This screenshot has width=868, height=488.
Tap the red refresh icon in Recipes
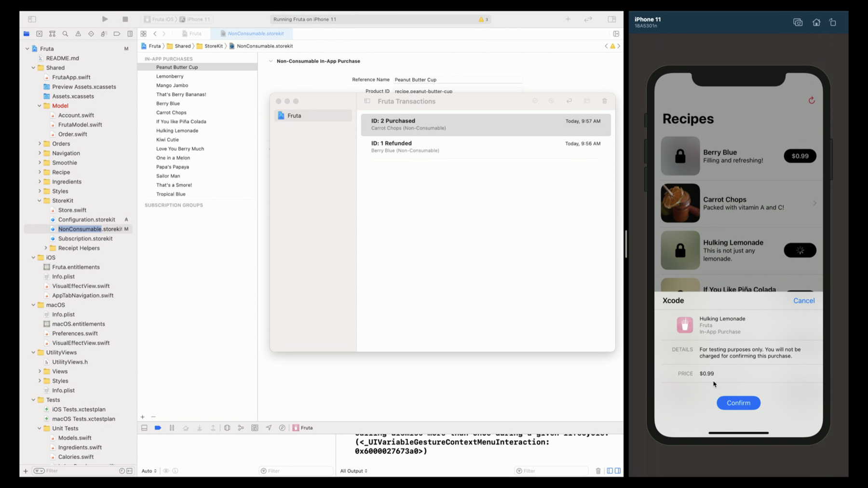click(x=812, y=100)
